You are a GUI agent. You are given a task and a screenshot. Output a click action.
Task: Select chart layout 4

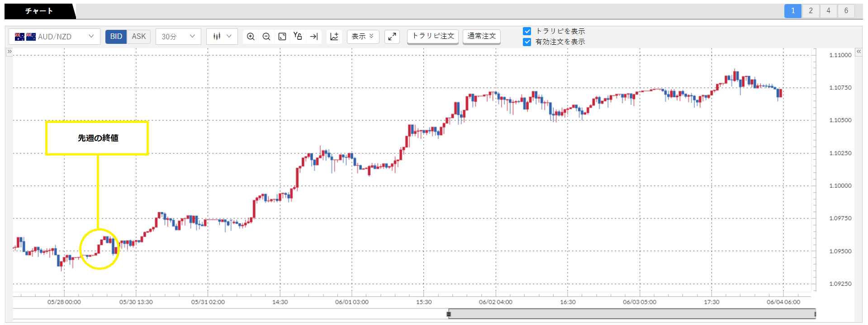coord(828,11)
